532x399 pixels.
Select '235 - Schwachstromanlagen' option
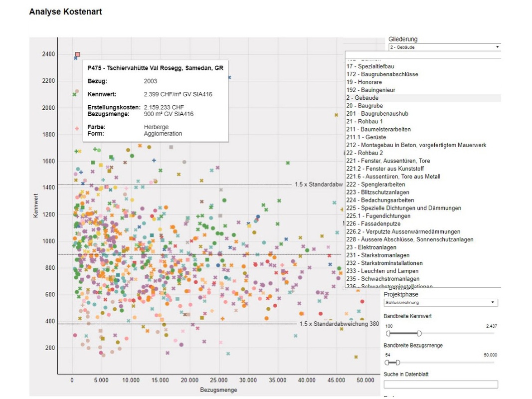(x=423, y=279)
